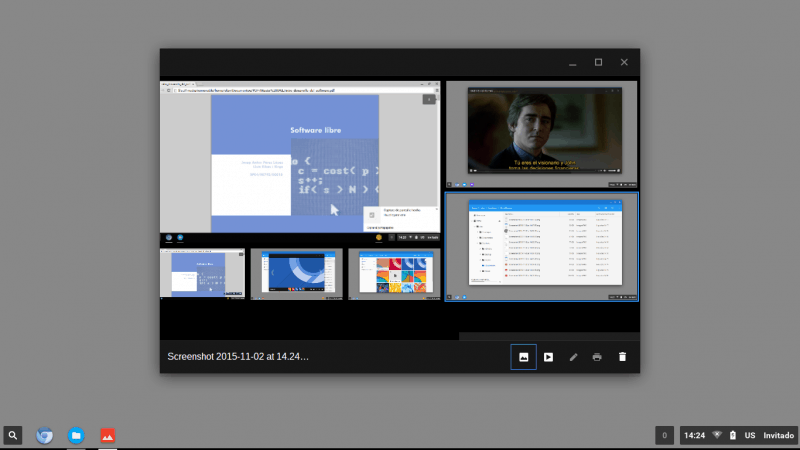800x450 pixels.
Task: Open the Gallery app on shelf
Action: tap(108, 435)
